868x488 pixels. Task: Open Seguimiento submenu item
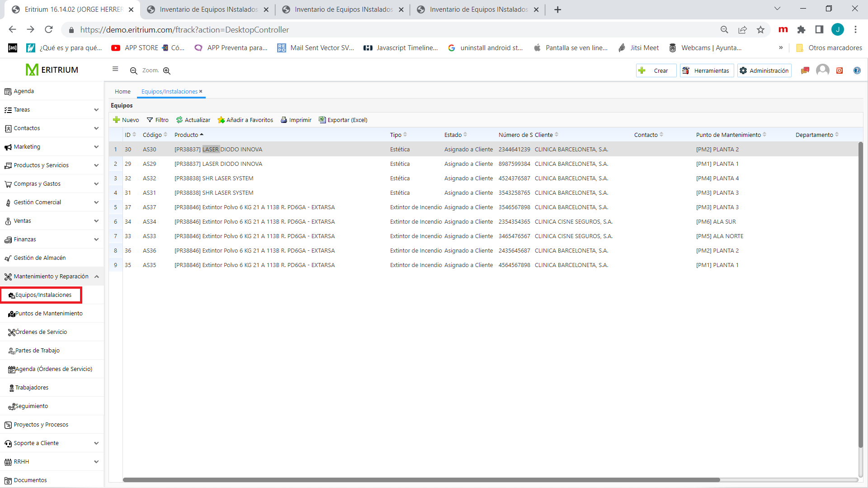coord(52,406)
